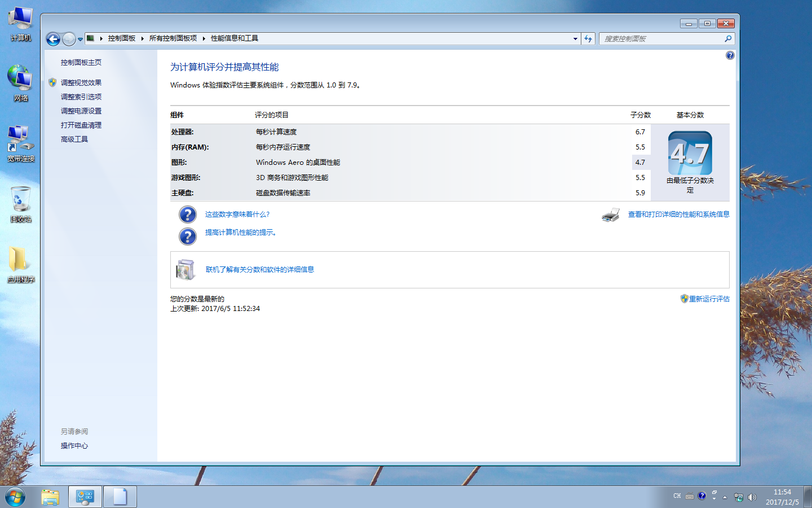This screenshot has width=812, height=508.
Task: Click question icon beside 这些数字意味着什么
Action: point(188,214)
